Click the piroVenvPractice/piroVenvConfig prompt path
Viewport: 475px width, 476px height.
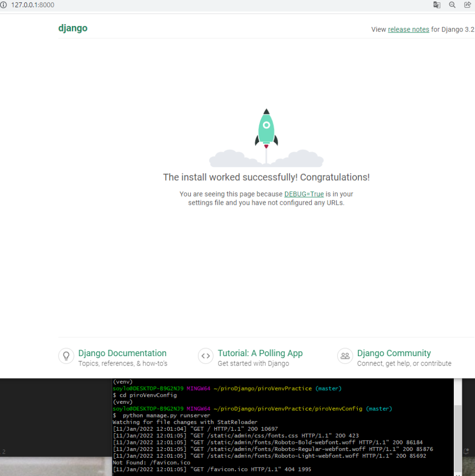288,409
